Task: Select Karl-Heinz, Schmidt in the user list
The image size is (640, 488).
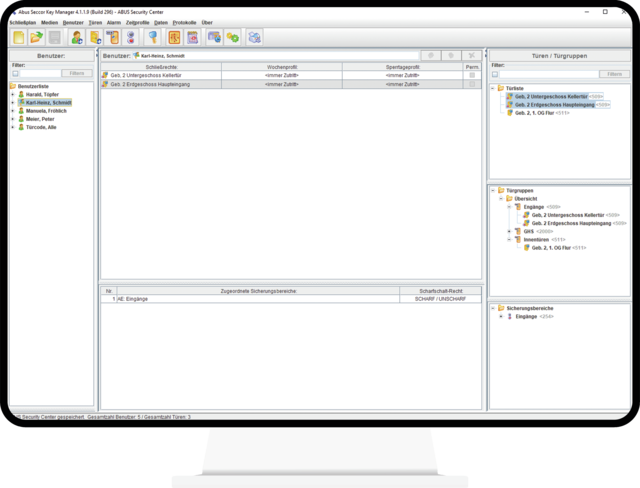Action: 49,102
